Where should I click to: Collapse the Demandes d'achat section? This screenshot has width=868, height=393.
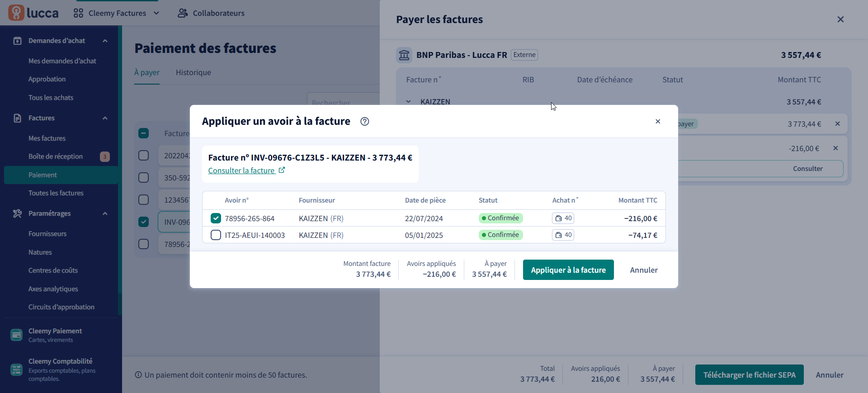pos(105,41)
